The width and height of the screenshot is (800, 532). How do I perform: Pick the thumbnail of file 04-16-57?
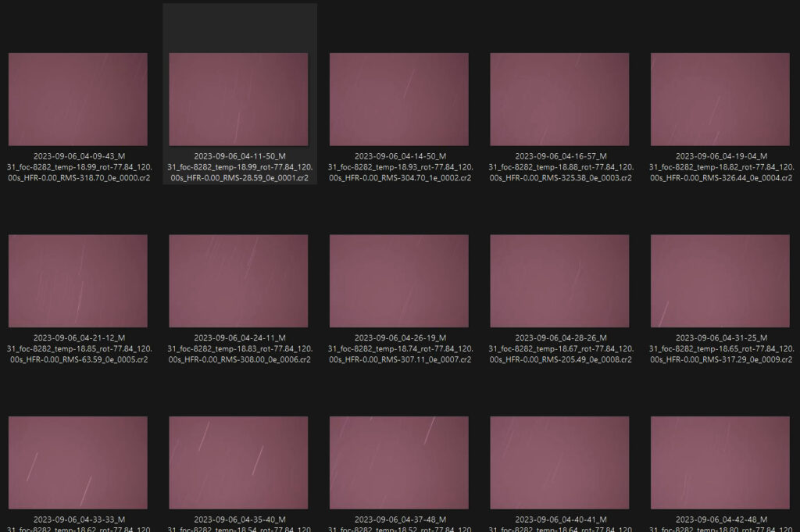pos(559,99)
